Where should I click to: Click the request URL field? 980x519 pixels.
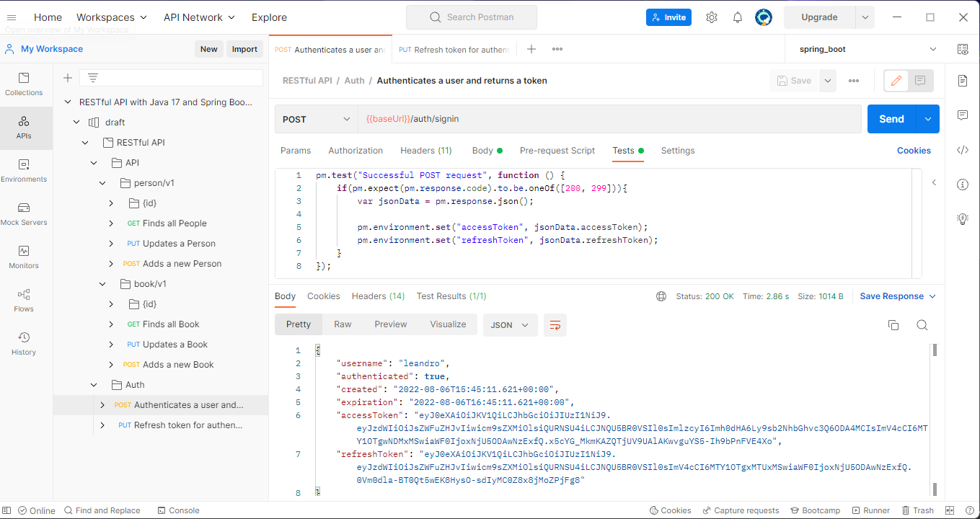[609, 120]
